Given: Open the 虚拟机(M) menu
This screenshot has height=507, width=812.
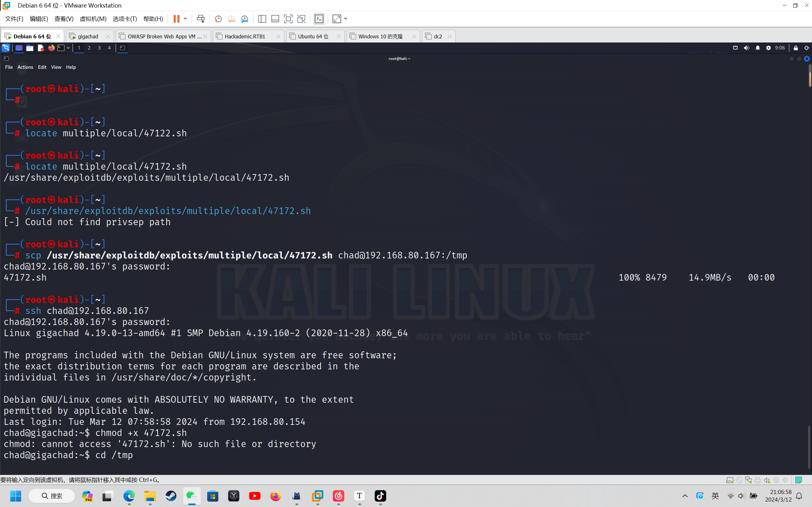Looking at the screenshot, I should coord(93,19).
